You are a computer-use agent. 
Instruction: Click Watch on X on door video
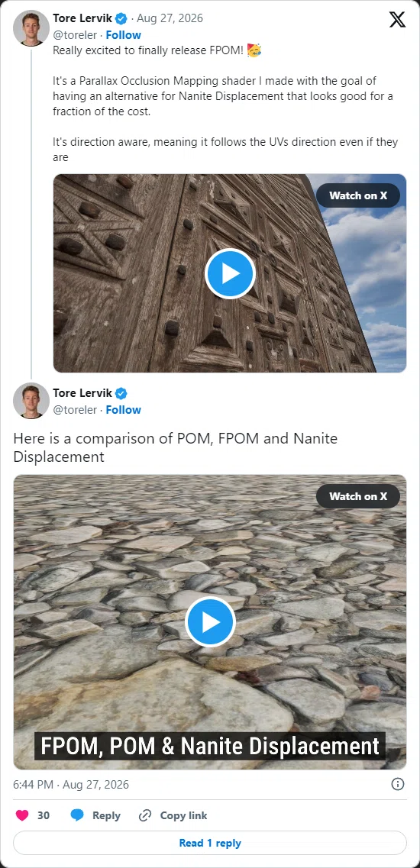tap(358, 195)
